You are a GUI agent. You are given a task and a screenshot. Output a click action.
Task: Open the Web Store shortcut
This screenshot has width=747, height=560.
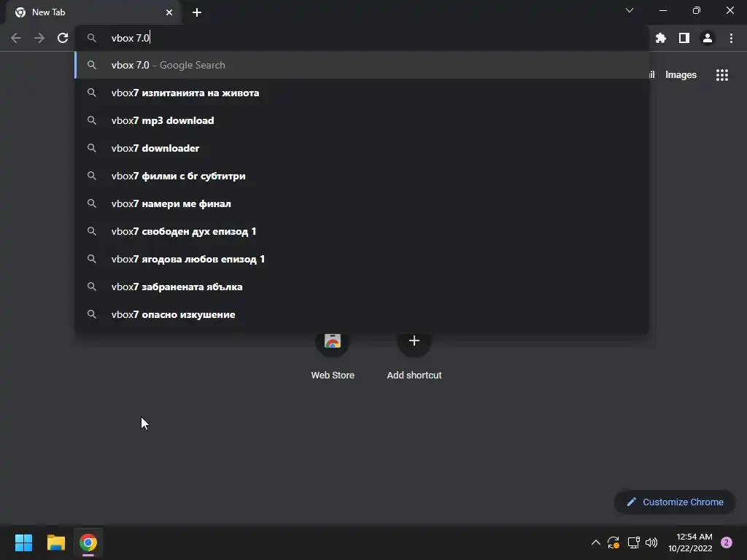coord(333,355)
